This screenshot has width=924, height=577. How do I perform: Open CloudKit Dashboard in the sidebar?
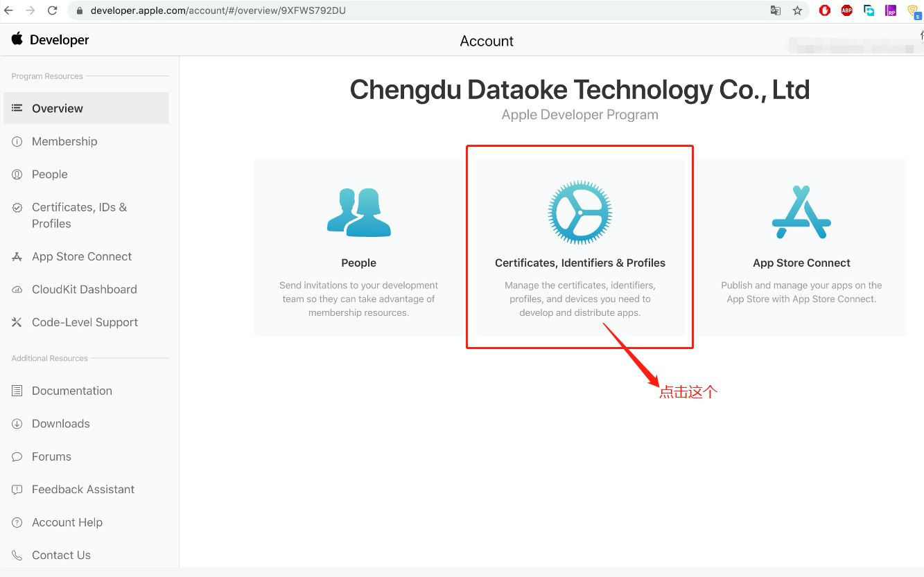pyautogui.click(x=86, y=290)
